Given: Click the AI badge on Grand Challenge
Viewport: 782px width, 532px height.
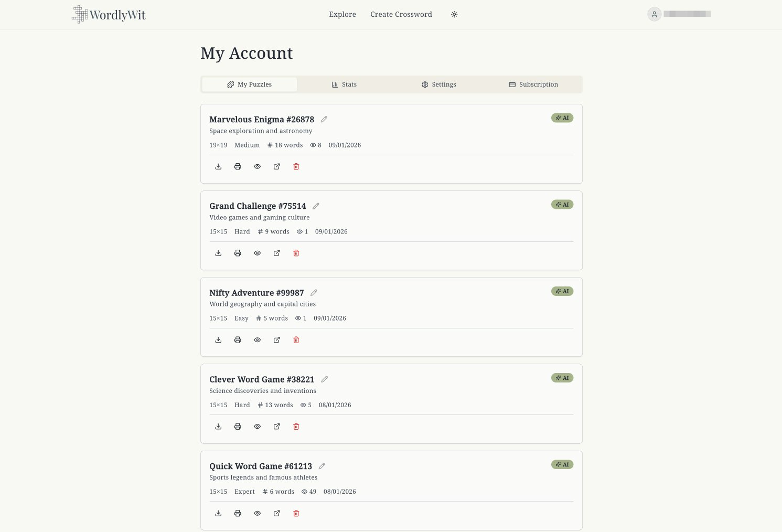Looking at the screenshot, I should click(x=562, y=205).
